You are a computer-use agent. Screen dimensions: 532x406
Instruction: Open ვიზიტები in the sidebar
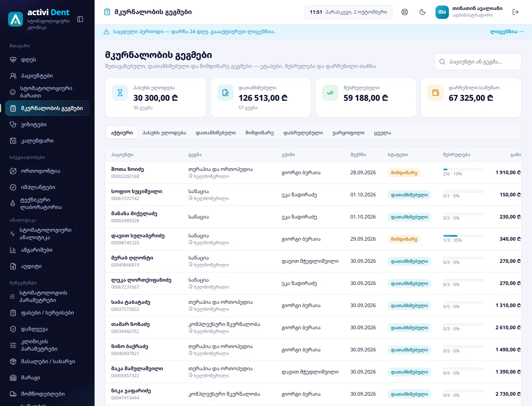47,124
